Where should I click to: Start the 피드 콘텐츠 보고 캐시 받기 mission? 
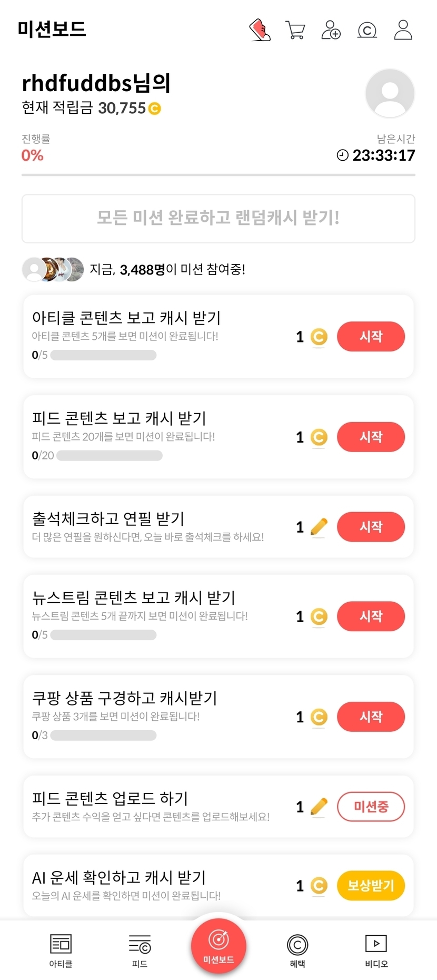pos(371,437)
